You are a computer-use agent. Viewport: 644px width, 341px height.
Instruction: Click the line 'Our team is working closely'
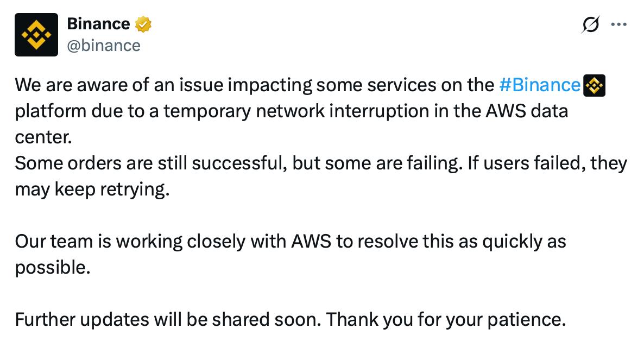click(x=291, y=242)
